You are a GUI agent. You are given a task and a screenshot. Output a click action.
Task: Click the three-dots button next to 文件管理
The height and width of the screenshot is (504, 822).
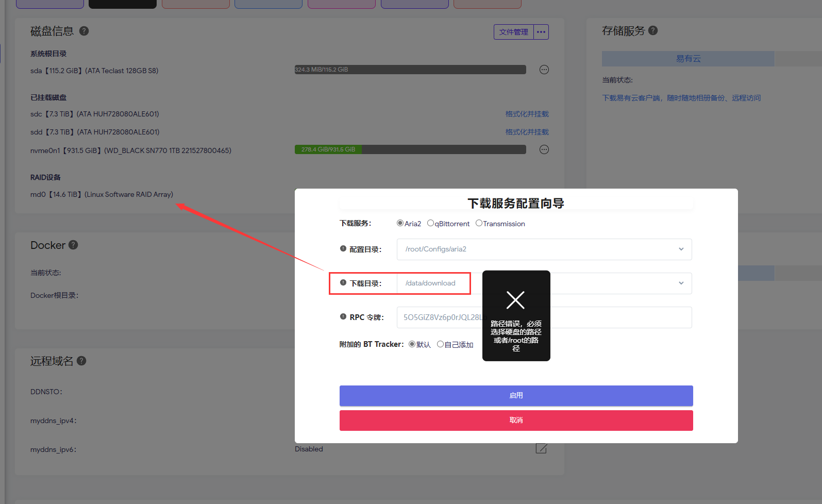(541, 32)
